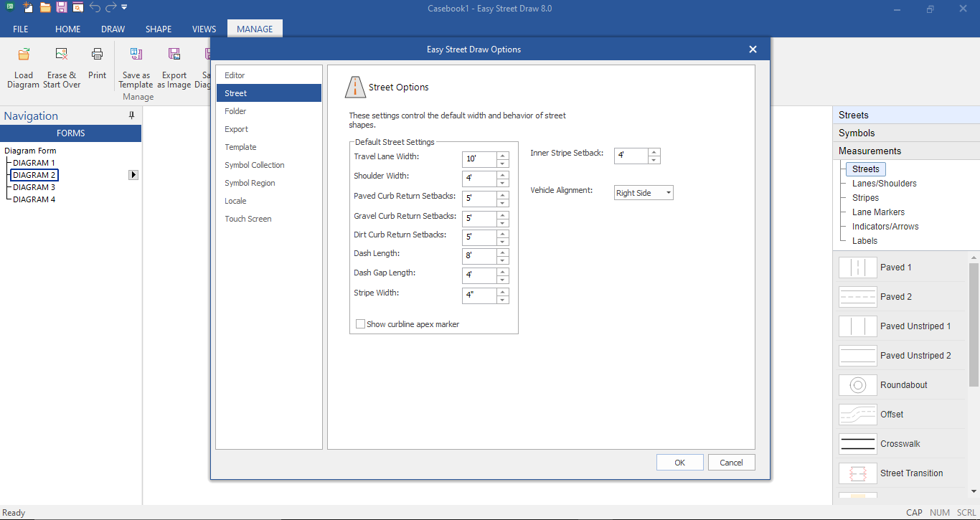Open the Measurements panel section
Viewport: 980px width, 520px height.
(906, 151)
